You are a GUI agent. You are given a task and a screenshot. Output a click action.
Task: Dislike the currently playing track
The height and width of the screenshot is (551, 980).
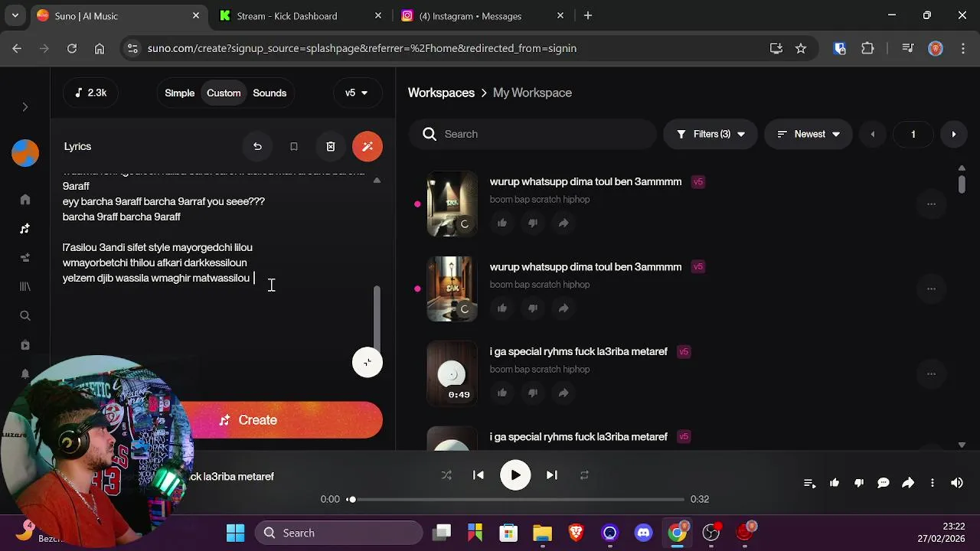[x=859, y=483]
